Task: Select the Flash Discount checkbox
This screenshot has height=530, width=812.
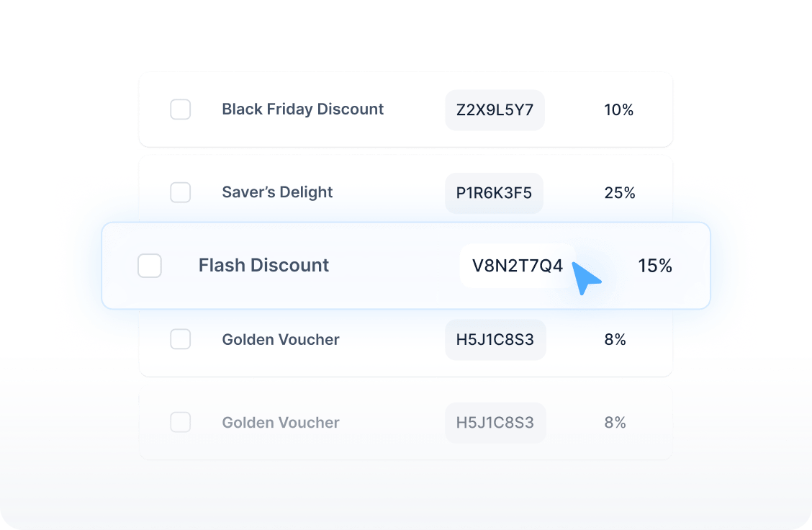Action: (x=150, y=266)
